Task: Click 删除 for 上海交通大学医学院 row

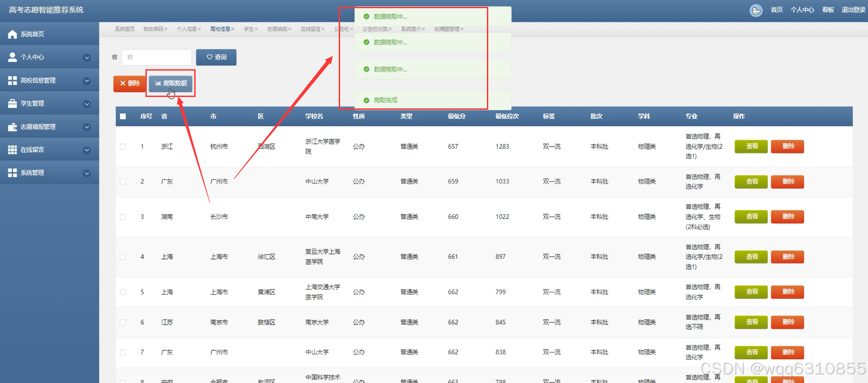Action: 787,292
